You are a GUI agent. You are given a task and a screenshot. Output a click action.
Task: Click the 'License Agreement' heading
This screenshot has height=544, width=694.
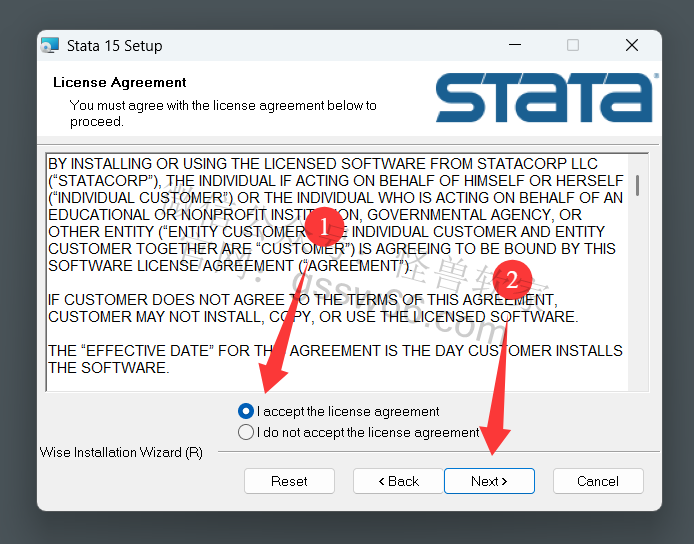(x=120, y=82)
